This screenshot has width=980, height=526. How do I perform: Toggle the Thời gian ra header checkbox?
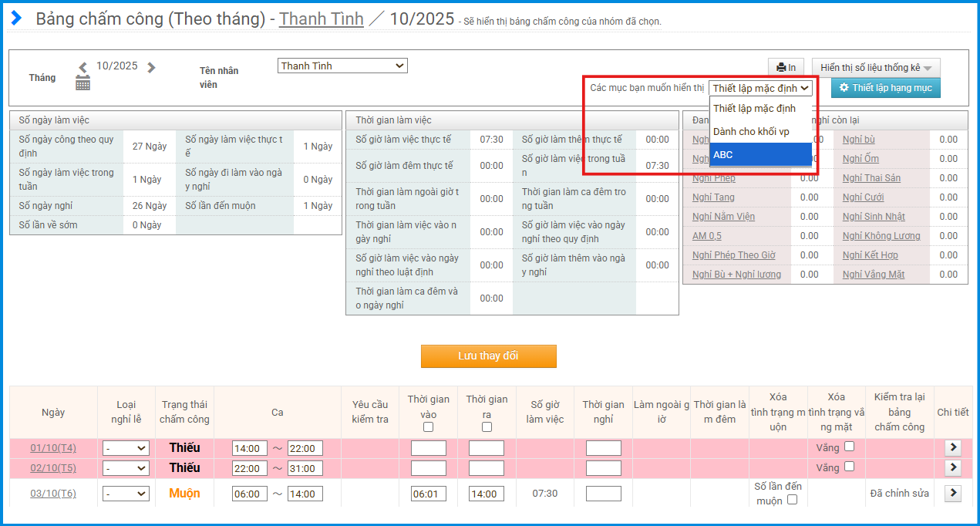pos(487,427)
